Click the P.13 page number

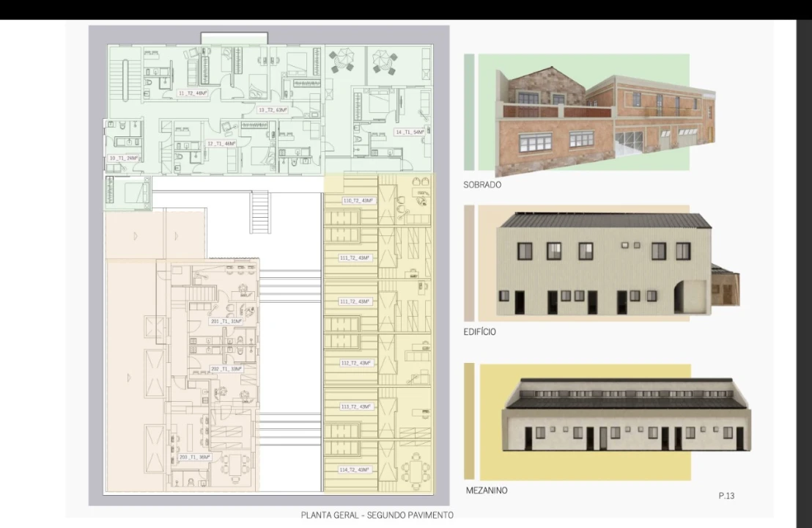click(x=726, y=496)
